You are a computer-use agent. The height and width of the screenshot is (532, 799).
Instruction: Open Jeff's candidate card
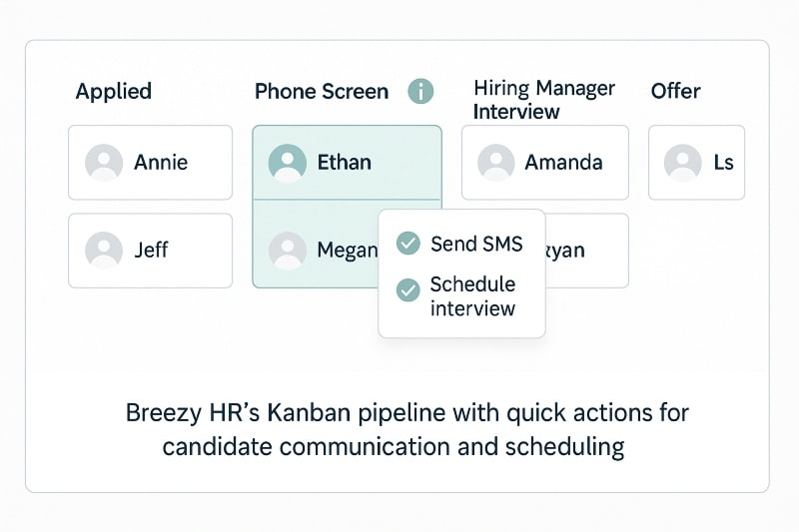pyautogui.click(x=150, y=250)
